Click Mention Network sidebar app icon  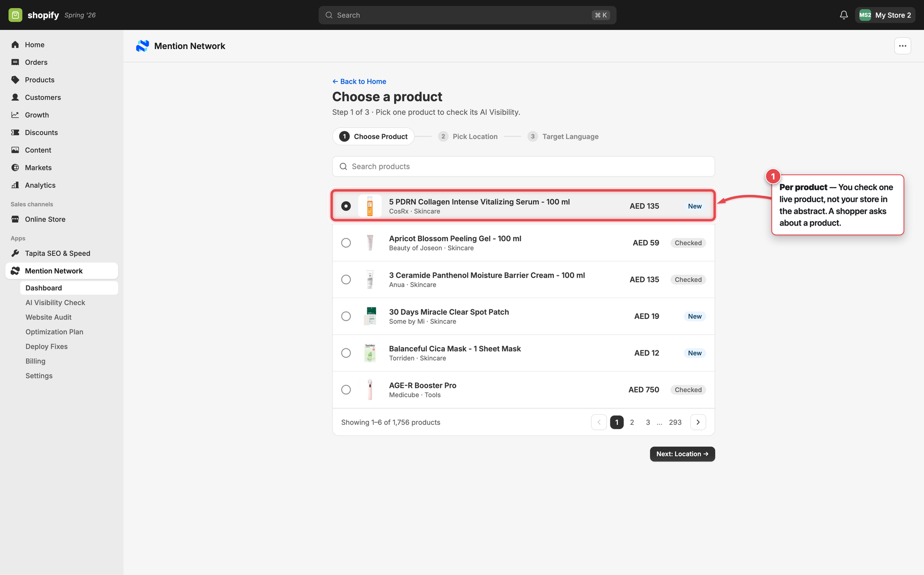(15, 271)
